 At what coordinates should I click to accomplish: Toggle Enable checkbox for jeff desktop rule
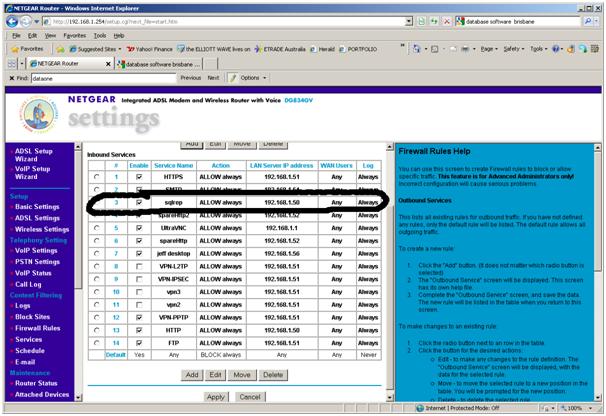pyautogui.click(x=139, y=254)
